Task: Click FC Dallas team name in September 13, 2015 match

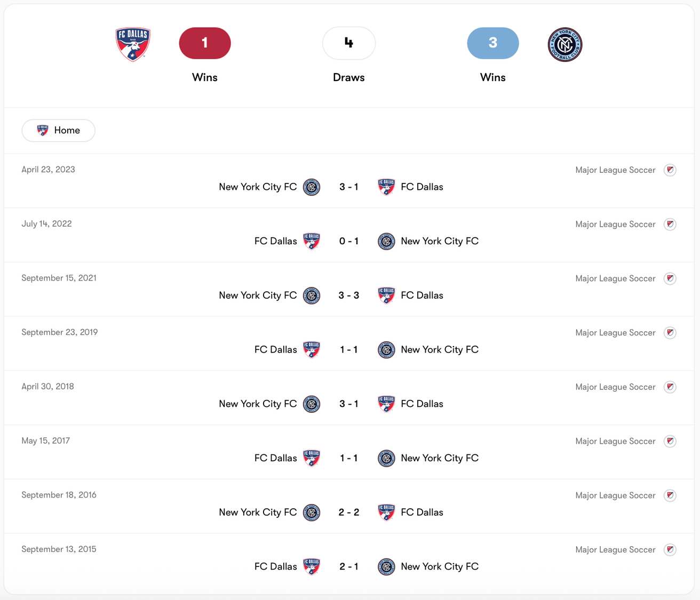Action: coord(275,566)
